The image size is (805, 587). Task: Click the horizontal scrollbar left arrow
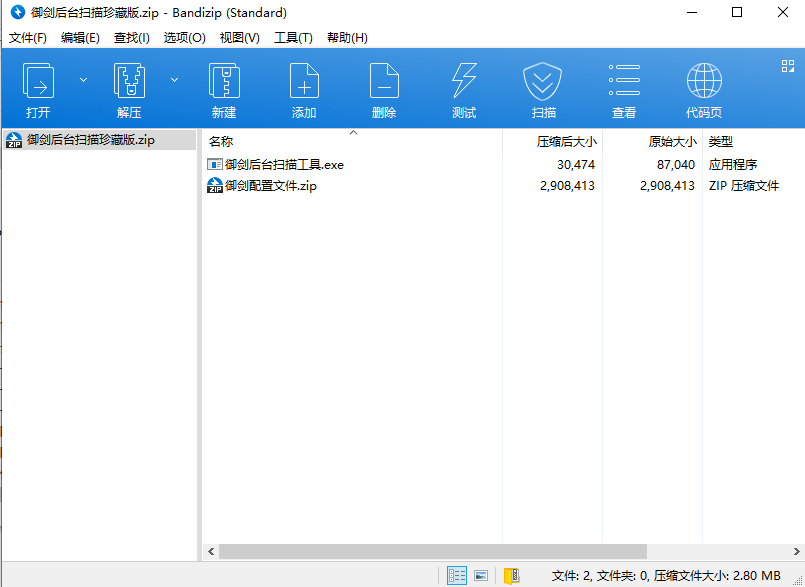[x=211, y=552]
